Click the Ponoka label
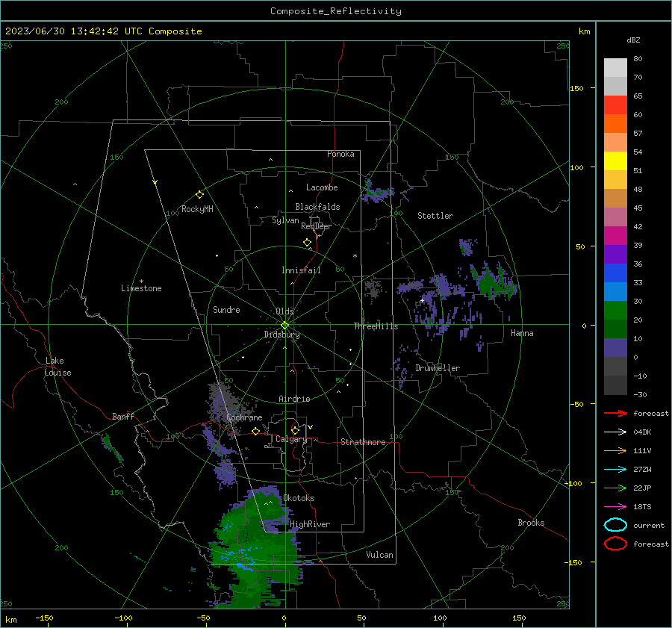This screenshot has height=628, width=672. pyautogui.click(x=340, y=154)
